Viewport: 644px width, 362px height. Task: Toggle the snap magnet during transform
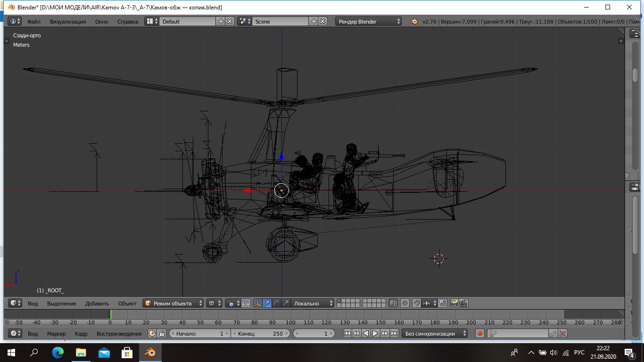tap(416, 304)
